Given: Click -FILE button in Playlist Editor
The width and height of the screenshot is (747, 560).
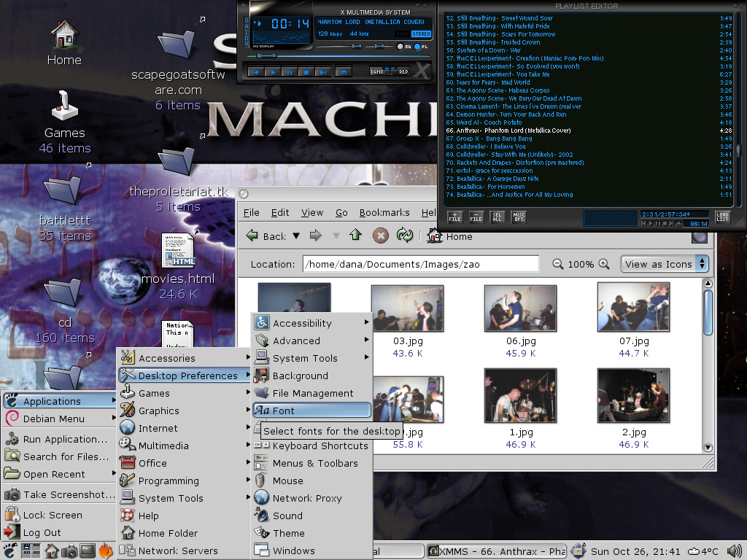Looking at the screenshot, I should click(476, 217).
